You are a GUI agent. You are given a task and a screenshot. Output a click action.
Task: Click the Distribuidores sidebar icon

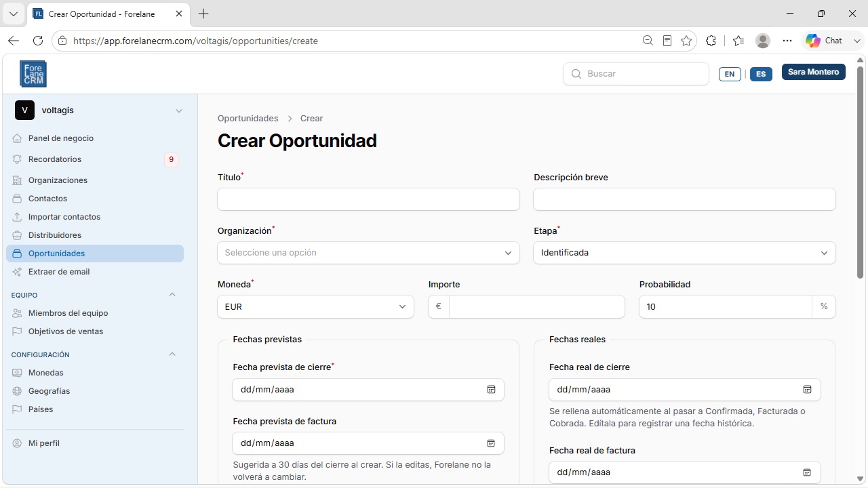point(17,235)
